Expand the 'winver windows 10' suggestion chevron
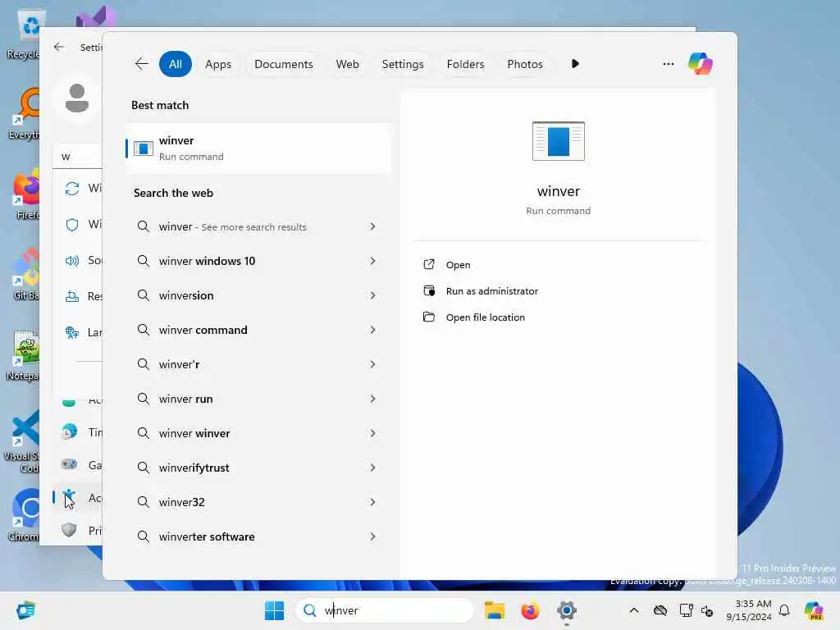This screenshot has height=630, width=840. pyautogui.click(x=373, y=261)
